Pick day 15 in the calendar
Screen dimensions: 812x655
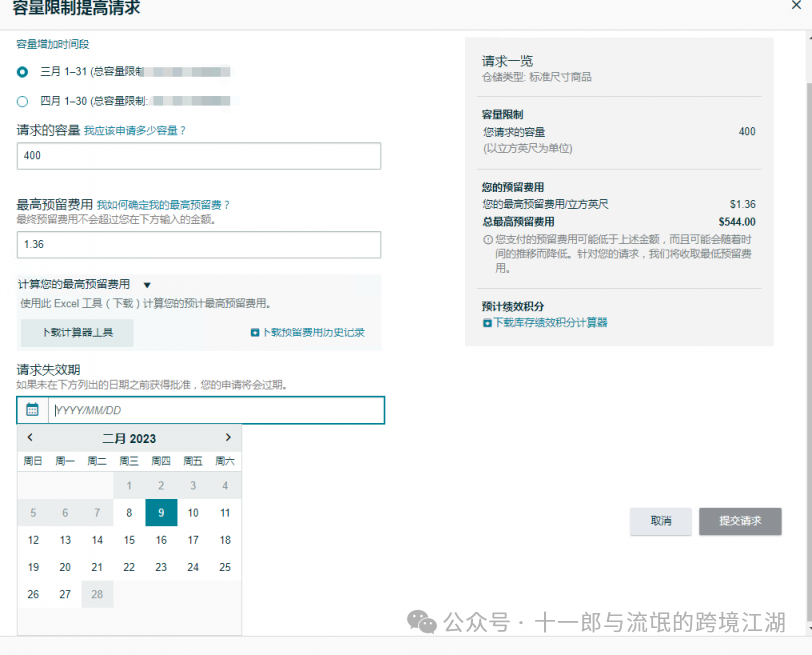pyautogui.click(x=129, y=540)
